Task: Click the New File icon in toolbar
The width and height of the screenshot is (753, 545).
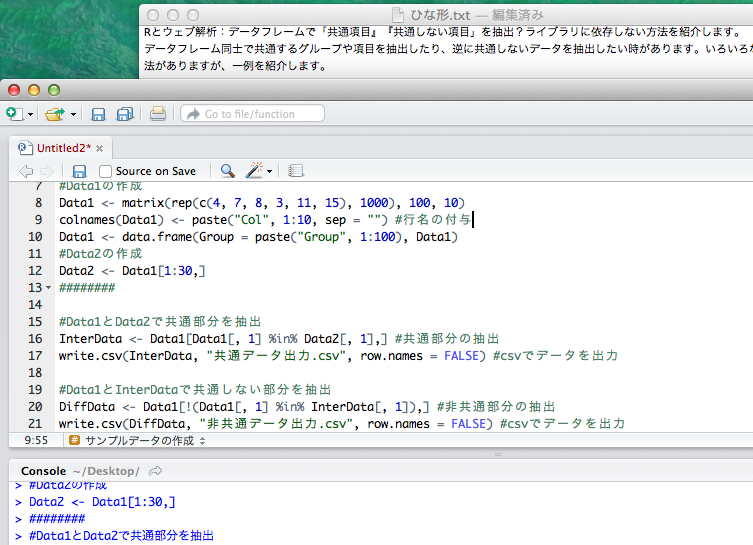Action: (x=14, y=114)
